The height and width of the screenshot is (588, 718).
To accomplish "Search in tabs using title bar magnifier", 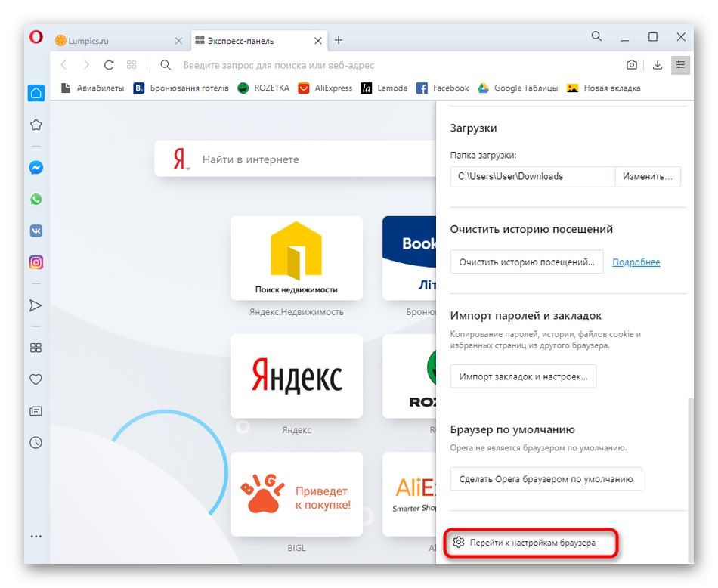I will click(596, 36).
